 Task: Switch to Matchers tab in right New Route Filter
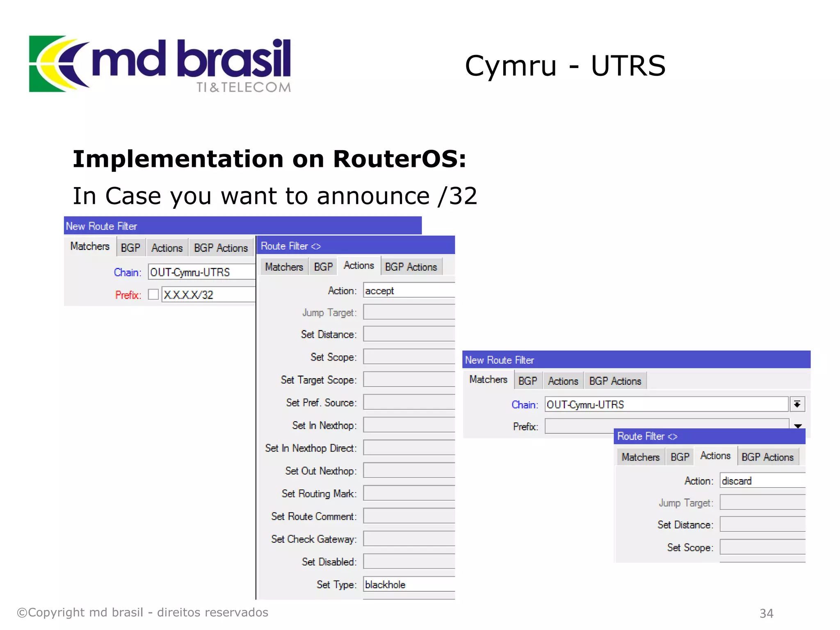[488, 379]
